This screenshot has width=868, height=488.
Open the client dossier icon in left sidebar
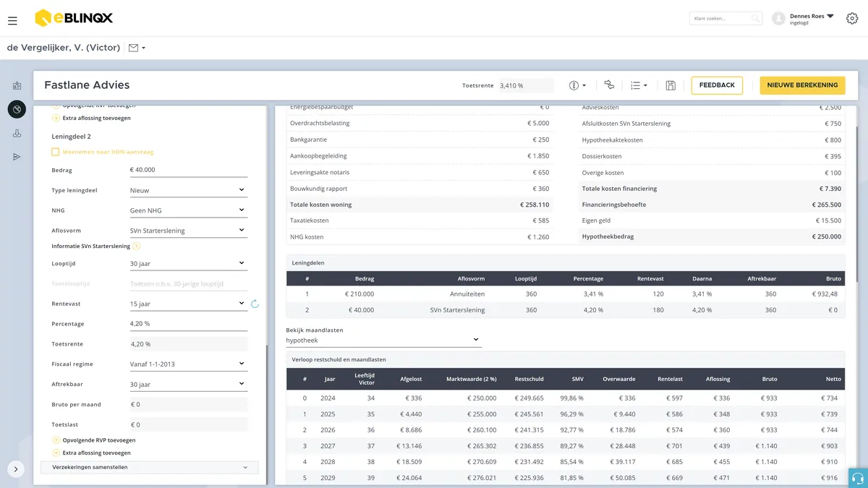point(17,86)
